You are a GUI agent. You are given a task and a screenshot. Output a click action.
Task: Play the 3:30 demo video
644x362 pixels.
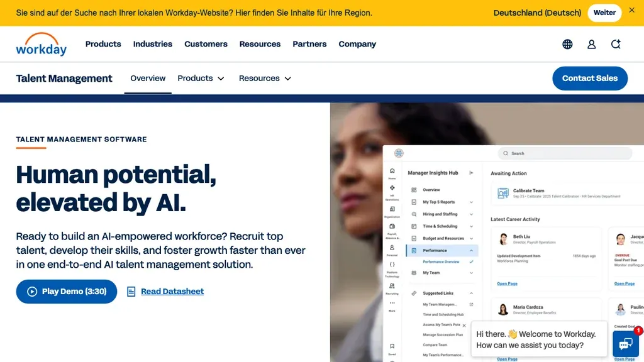click(67, 292)
